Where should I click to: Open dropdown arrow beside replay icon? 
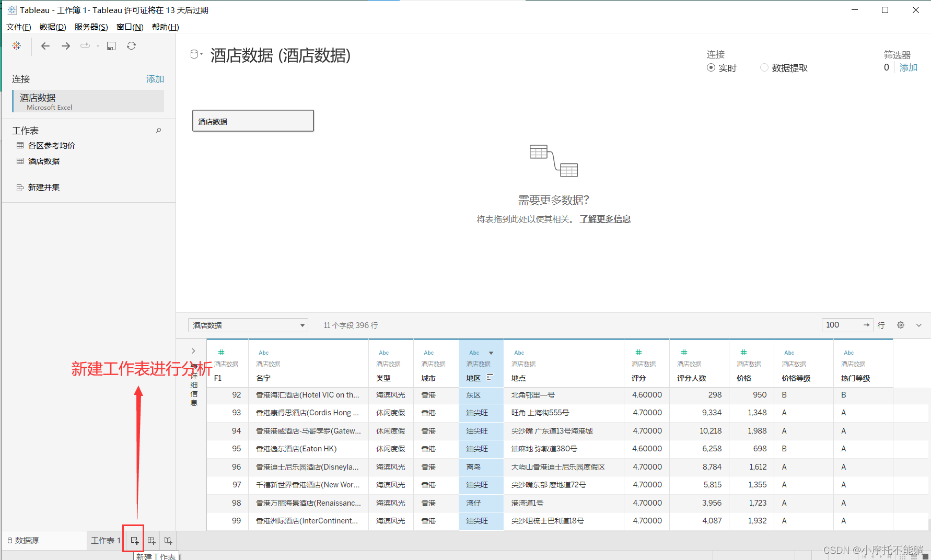point(98,46)
